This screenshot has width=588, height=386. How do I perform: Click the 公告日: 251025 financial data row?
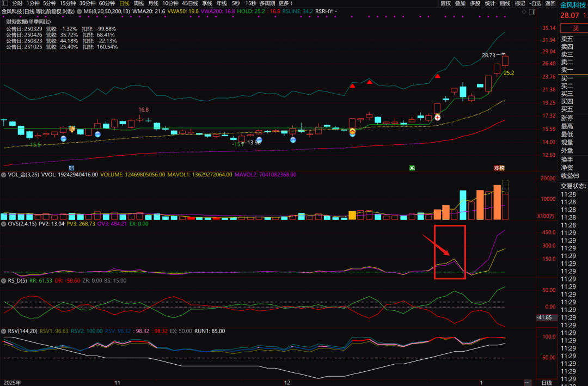(x=62, y=47)
